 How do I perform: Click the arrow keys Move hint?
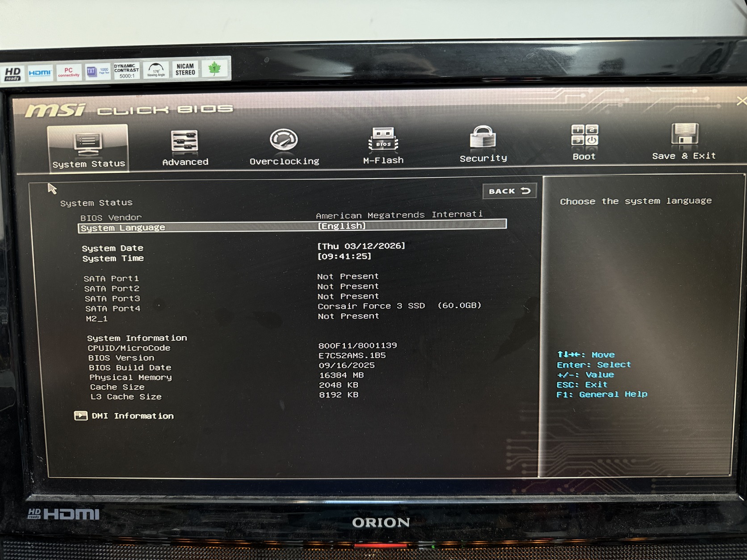[x=586, y=355]
